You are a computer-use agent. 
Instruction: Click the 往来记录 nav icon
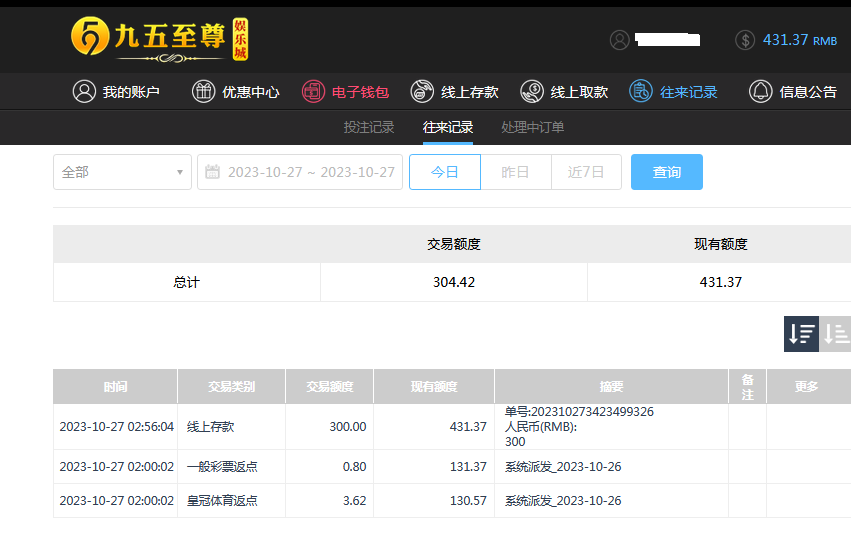pos(641,92)
